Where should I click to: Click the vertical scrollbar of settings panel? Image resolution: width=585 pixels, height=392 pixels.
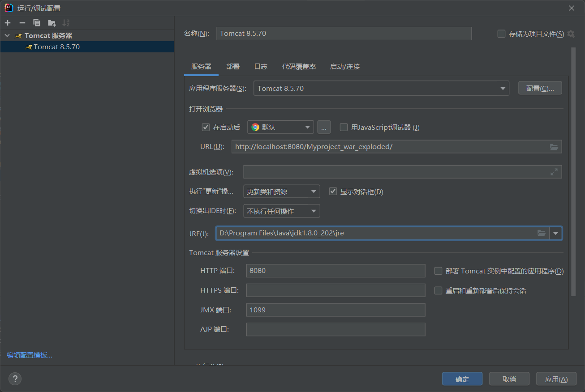coord(573,172)
